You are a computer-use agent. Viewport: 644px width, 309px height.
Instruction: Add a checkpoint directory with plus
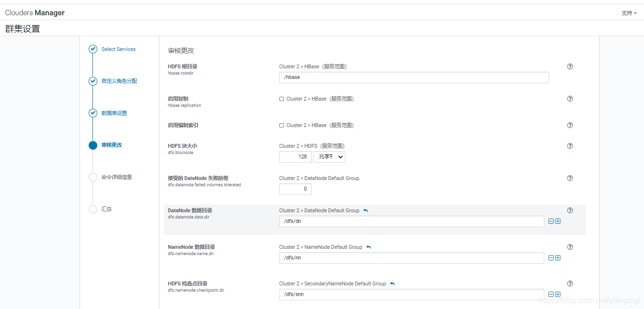(558, 295)
